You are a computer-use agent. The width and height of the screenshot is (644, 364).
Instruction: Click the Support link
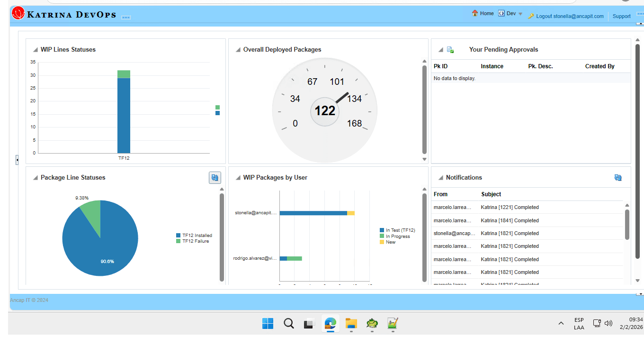coord(621,16)
